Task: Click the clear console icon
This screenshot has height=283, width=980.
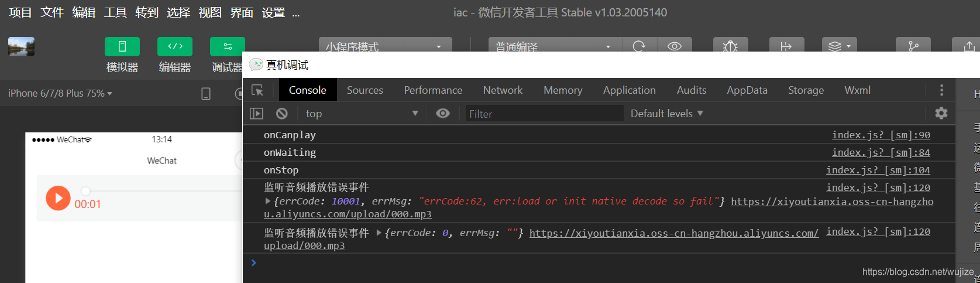Action: coord(282,114)
